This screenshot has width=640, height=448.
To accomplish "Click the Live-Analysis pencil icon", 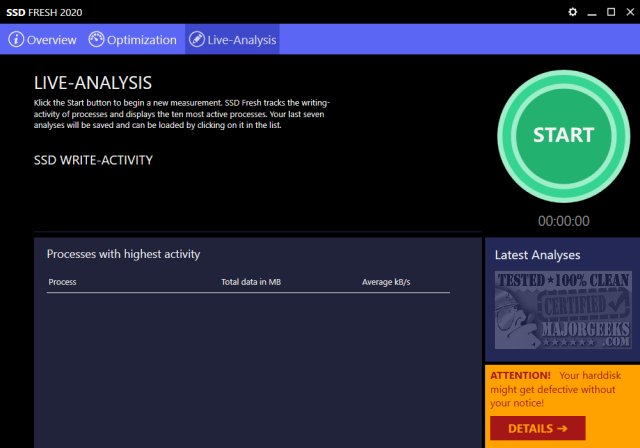I will point(197,39).
